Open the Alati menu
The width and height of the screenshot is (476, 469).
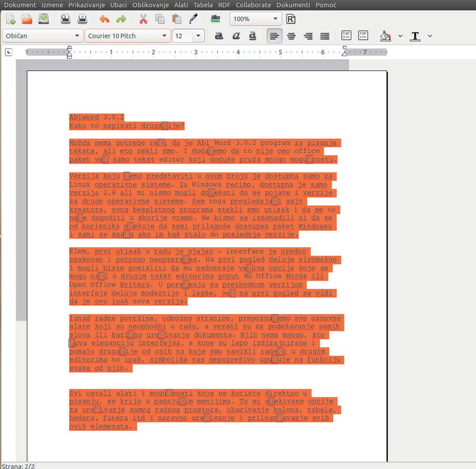(181, 5)
